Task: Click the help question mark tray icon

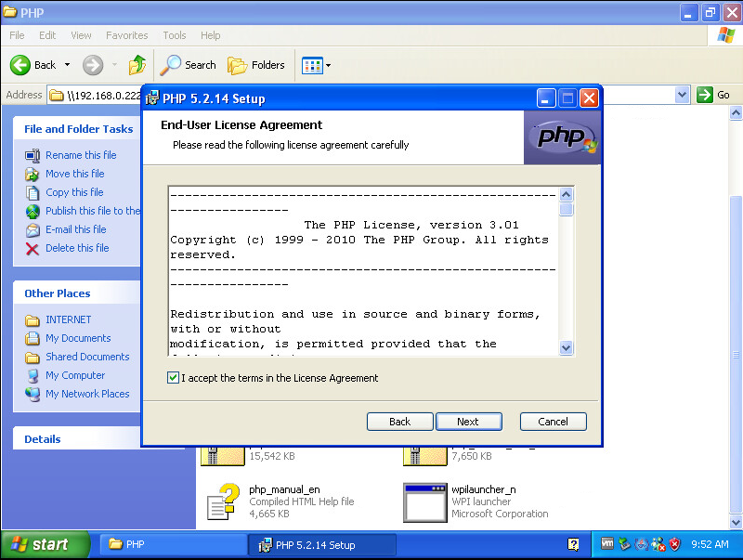Action: 573,544
